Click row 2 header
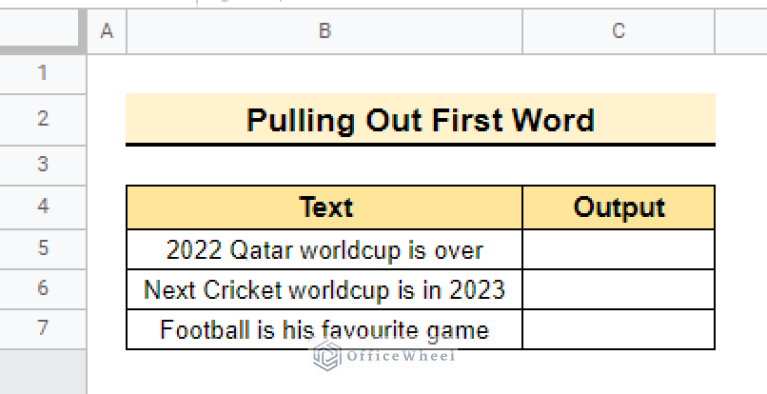Viewport: 767px width, 394px height. click(43, 119)
